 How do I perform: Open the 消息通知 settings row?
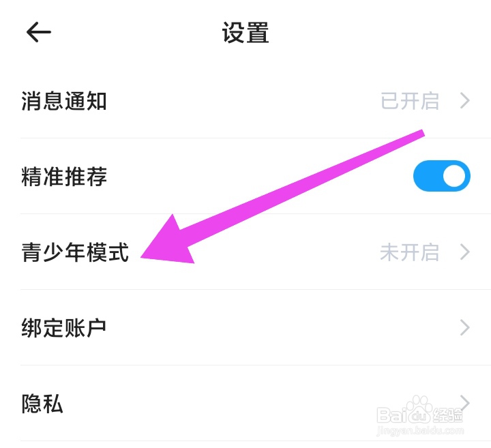click(x=245, y=101)
